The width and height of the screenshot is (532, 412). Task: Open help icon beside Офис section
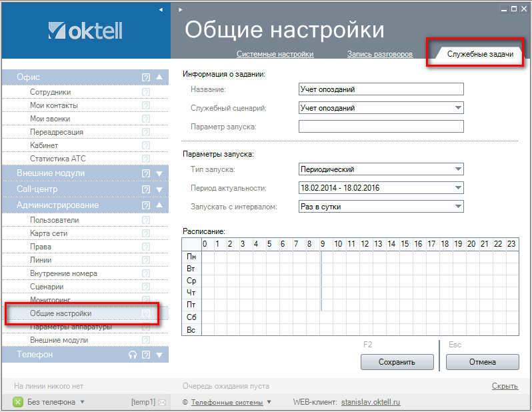(x=146, y=77)
